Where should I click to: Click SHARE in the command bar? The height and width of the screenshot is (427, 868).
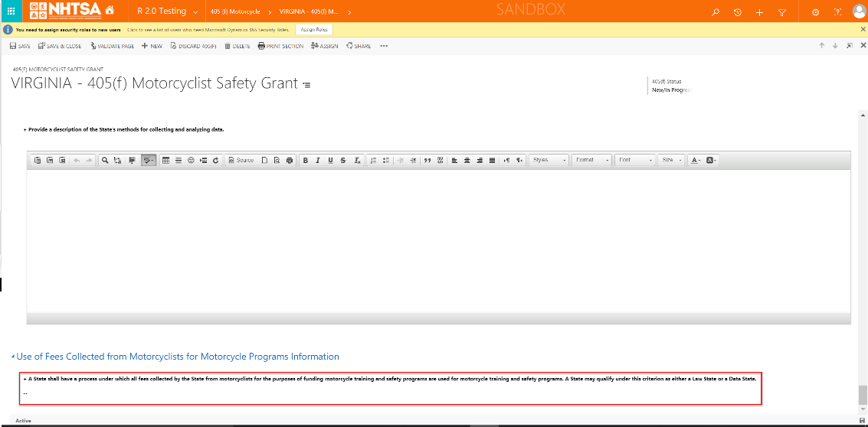[359, 46]
